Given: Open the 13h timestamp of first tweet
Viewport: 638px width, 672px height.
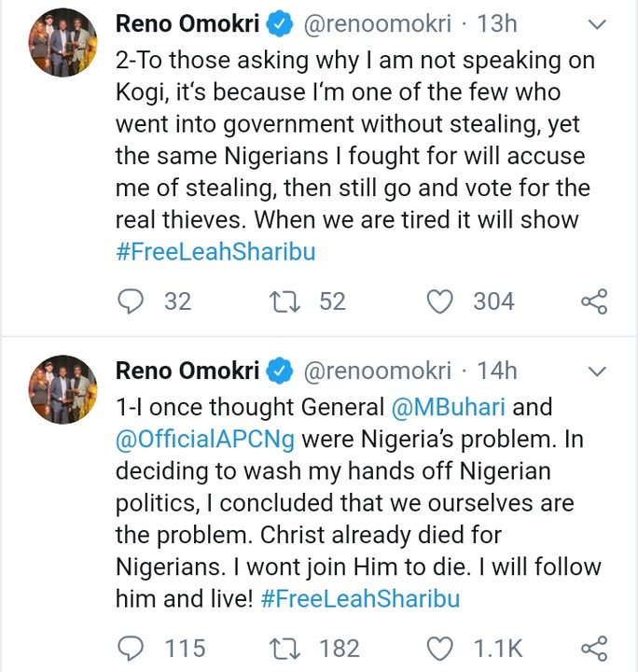Looking at the screenshot, I should tap(496, 24).
